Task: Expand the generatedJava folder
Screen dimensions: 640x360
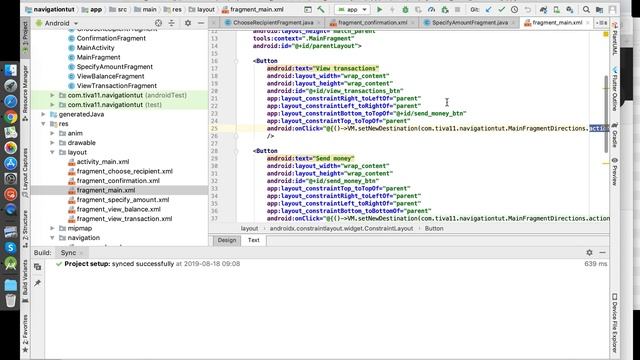Action: [x=43, y=114]
